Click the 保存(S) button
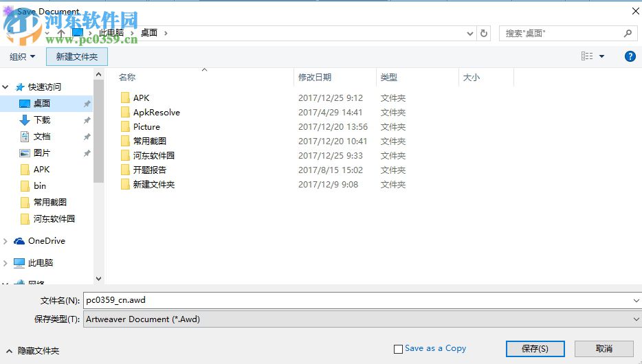The image size is (642, 364). tap(535, 349)
